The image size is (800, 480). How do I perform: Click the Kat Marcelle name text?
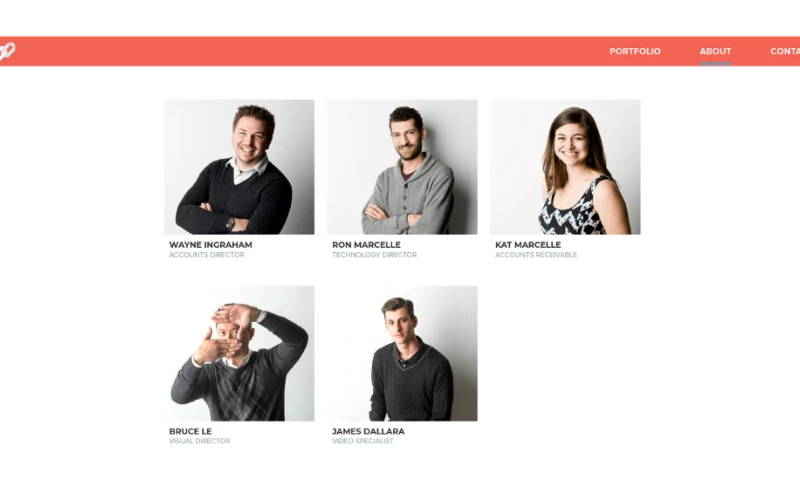[528, 245]
